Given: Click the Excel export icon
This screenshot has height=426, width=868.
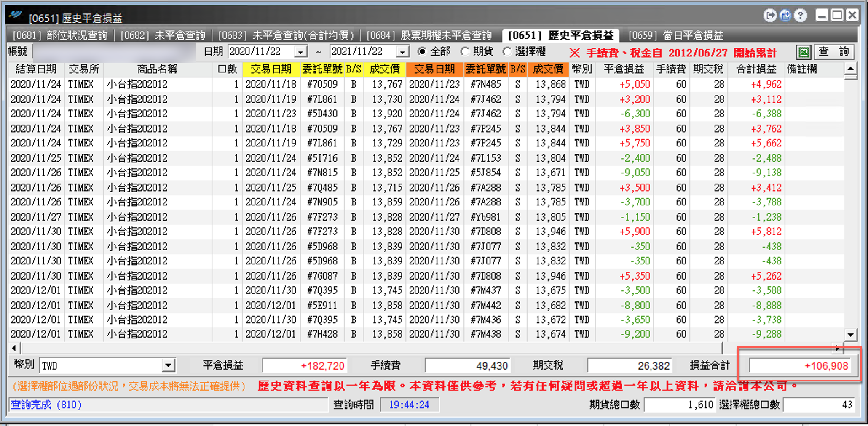Looking at the screenshot, I should tap(804, 52).
